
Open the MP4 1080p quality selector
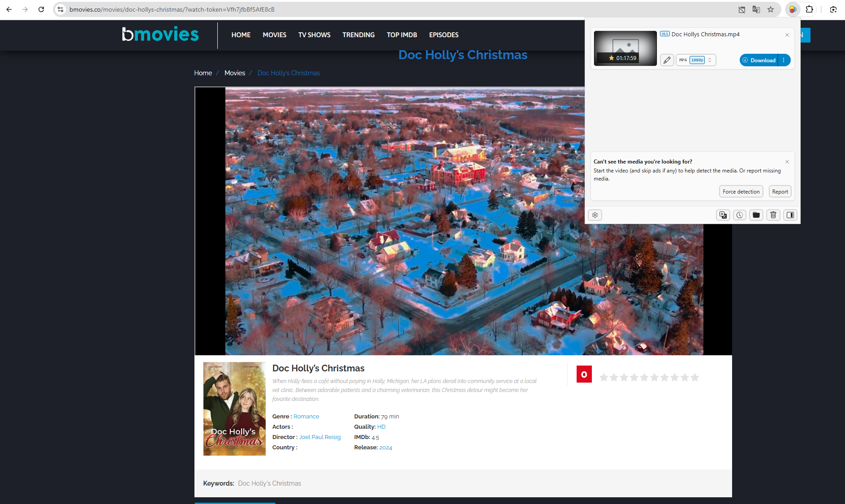click(x=696, y=60)
